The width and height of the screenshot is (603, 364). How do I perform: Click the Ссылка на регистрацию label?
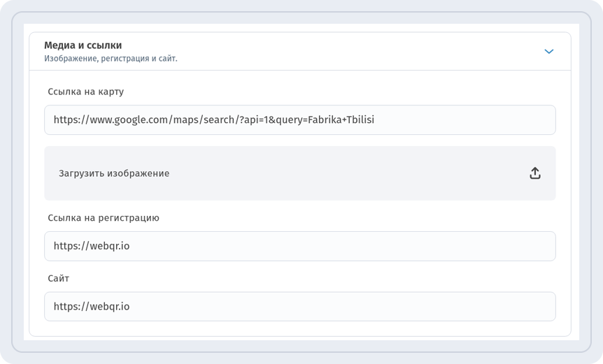coord(104,218)
